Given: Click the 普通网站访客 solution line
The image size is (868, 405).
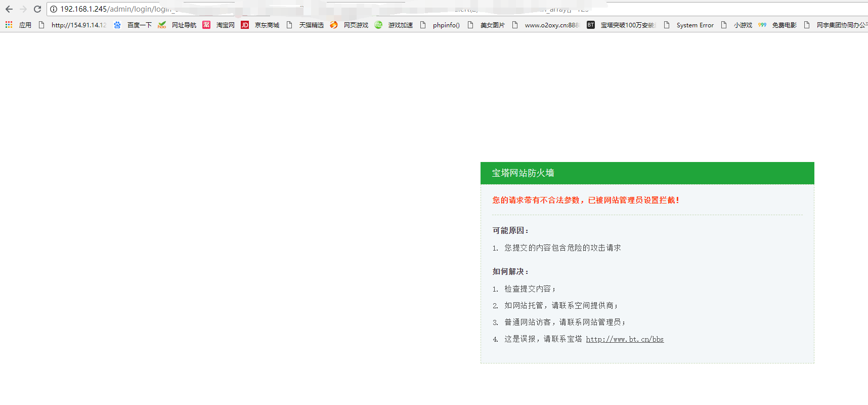Looking at the screenshot, I should (565, 322).
